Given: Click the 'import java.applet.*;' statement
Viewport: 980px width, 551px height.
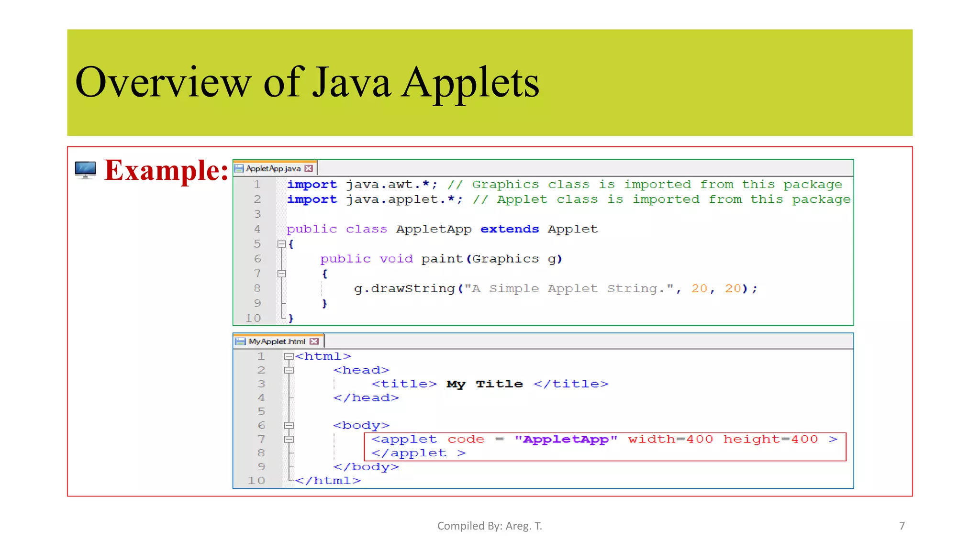Looking at the screenshot, I should pos(375,199).
